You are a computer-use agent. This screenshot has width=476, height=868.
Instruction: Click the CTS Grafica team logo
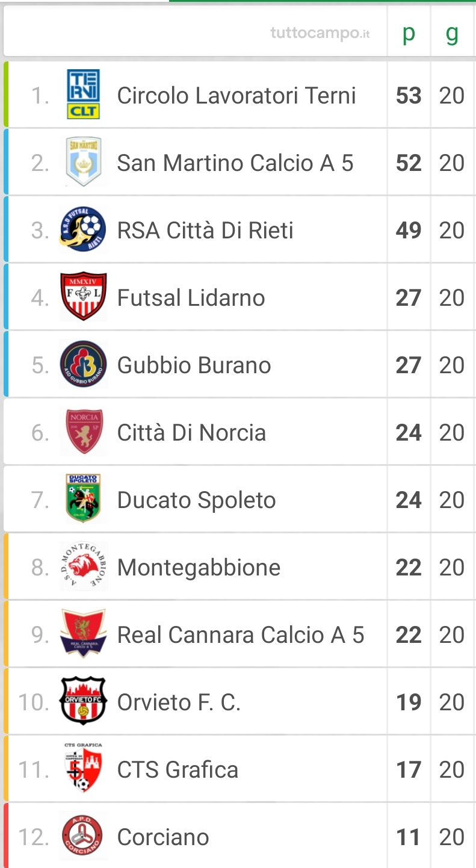(83, 768)
